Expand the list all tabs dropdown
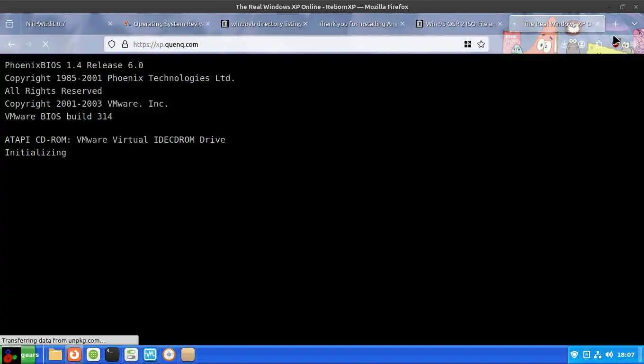644x364 pixels. tap(635, 24)
